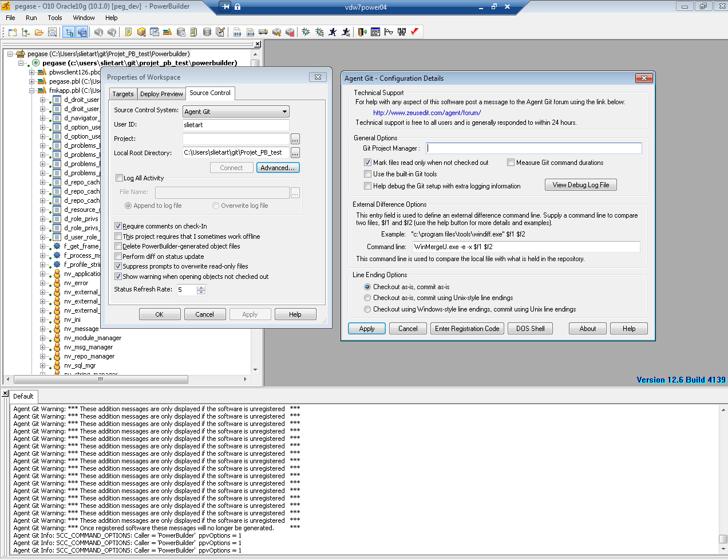
Task: Increase Status Refresh Rate with up arrow
Action: pyautogui.click(x=201, y=287)
